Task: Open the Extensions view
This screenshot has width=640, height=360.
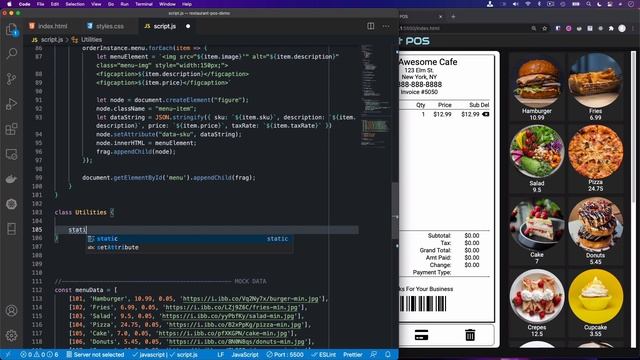Action: pos(11,129)
